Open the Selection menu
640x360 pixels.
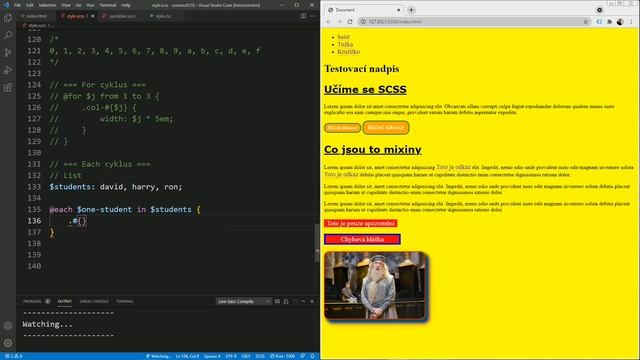coord(47,5)
